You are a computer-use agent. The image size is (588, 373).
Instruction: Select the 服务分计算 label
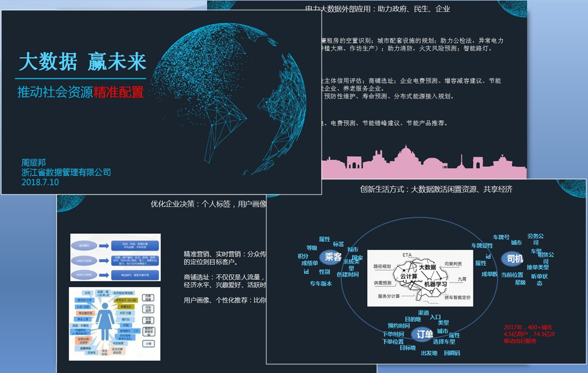[389, 297]
